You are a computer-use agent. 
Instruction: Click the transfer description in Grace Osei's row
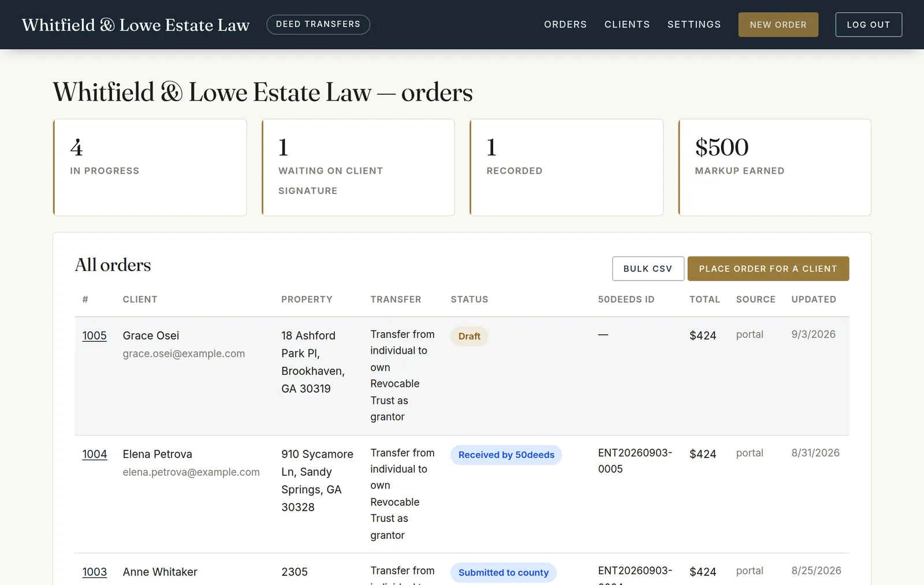tap(403, 375)
